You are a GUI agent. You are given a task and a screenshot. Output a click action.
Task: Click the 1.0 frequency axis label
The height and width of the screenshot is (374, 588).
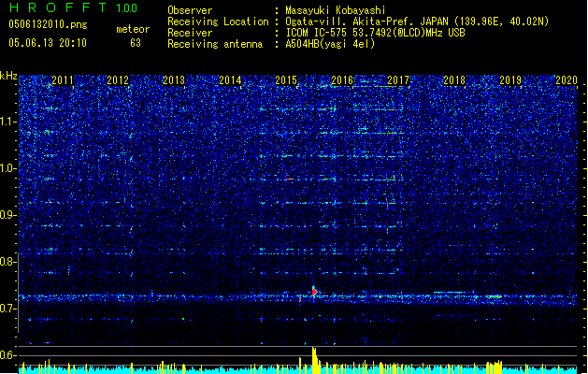pyautogui.click(x=8, y=169)
